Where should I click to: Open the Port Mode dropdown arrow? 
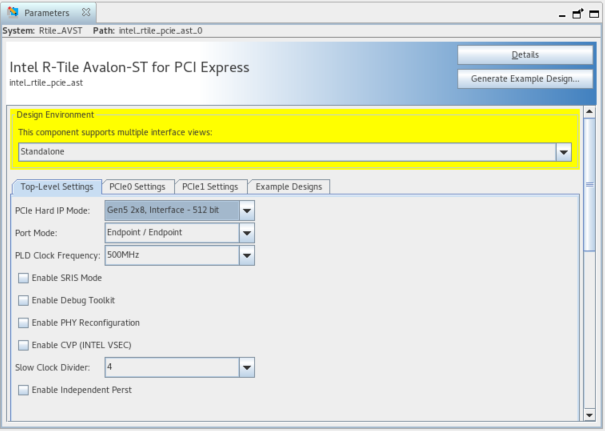tap(247, 233)
